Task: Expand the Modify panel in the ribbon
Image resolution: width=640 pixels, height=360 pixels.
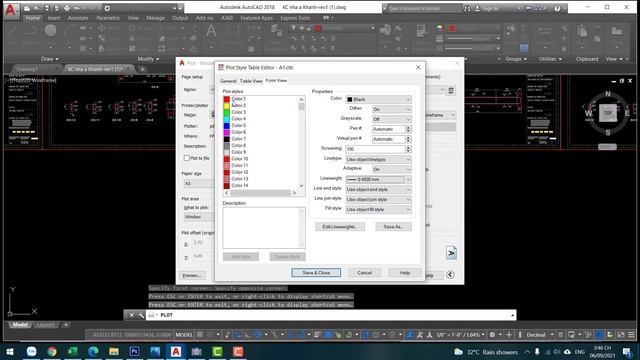Action: point(148,59)
